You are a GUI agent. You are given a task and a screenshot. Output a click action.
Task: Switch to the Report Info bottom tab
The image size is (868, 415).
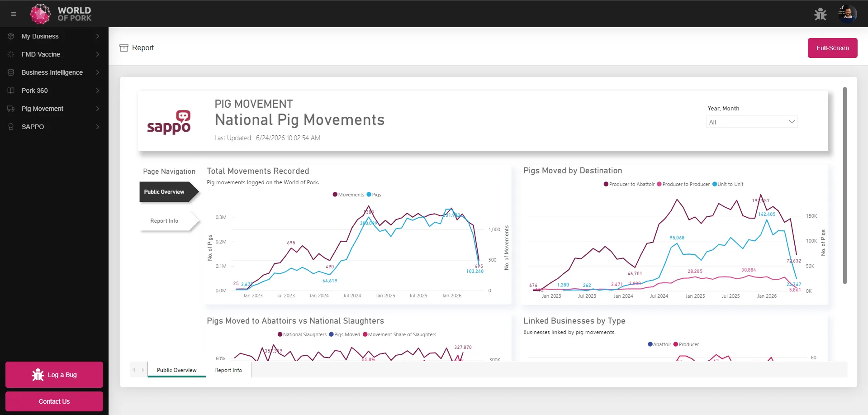[x=228, y=370]
